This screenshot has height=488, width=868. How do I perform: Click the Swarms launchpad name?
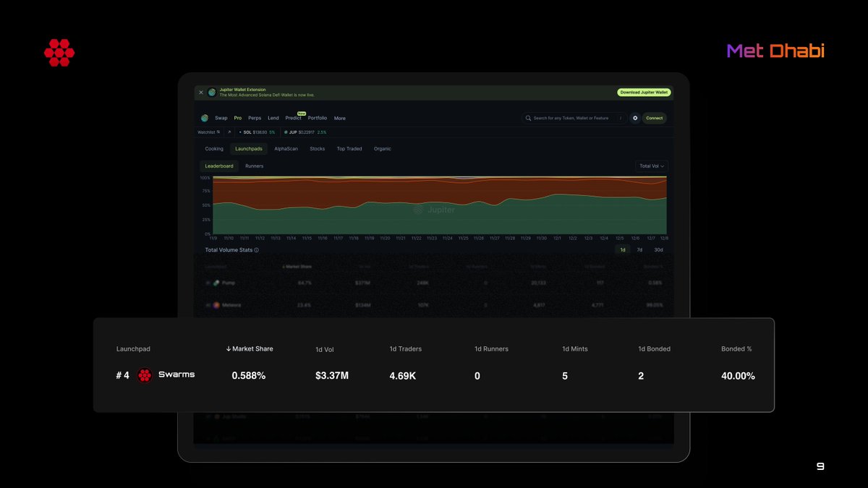coord(176,374)
